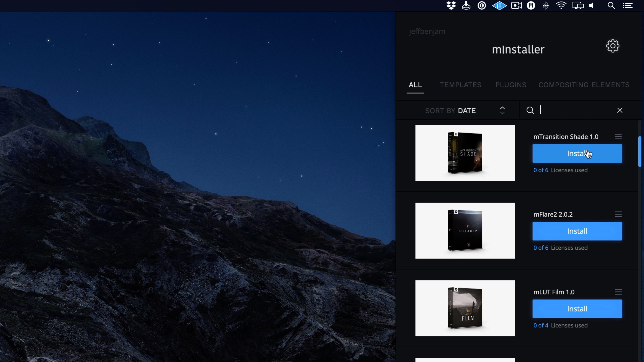The width and height of the screenshot is (644, 362).
Task: Select the Compositing Elements tab
Action: click(x=584, y=85)
